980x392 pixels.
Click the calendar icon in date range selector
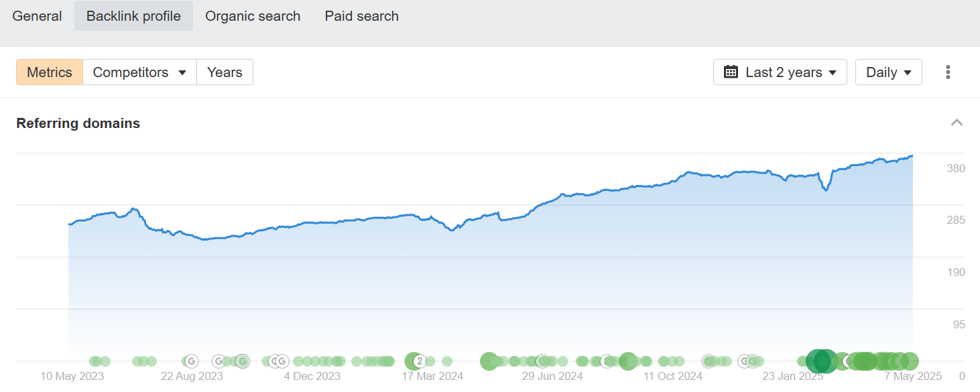click(731, 72)
